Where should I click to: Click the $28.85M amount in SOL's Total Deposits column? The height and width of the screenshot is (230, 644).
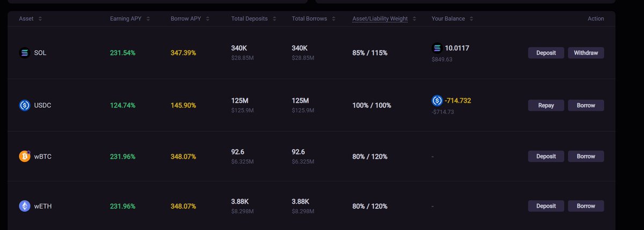coord(243,57)
